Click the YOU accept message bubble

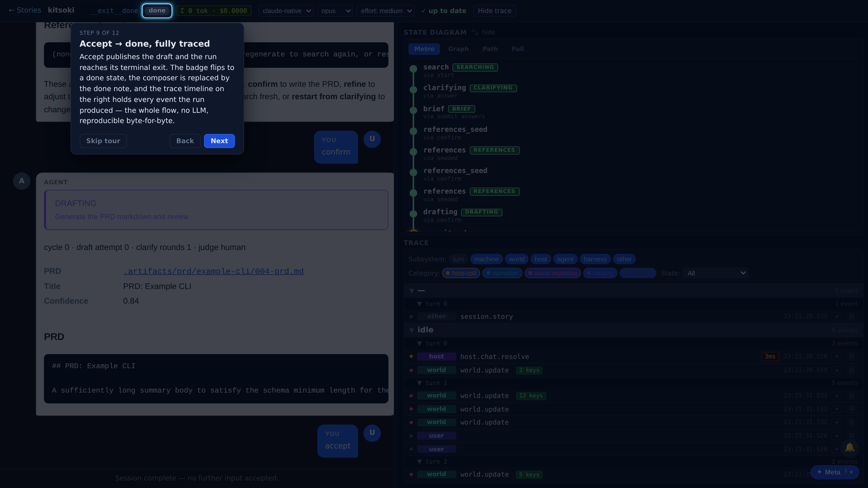coord(337,441)
